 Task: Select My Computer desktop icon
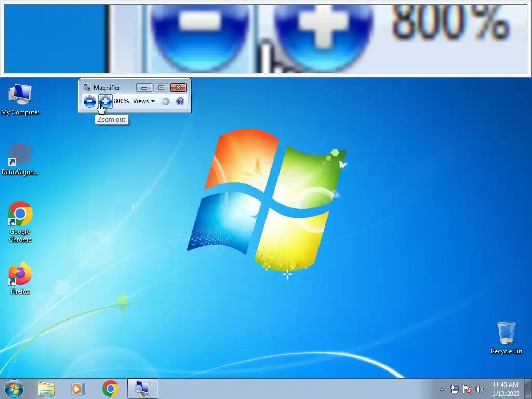[x=20, y=99]
